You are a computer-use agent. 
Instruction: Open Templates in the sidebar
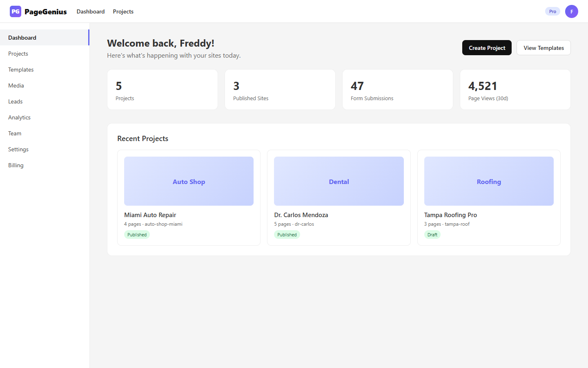click(x=45, y=70)
